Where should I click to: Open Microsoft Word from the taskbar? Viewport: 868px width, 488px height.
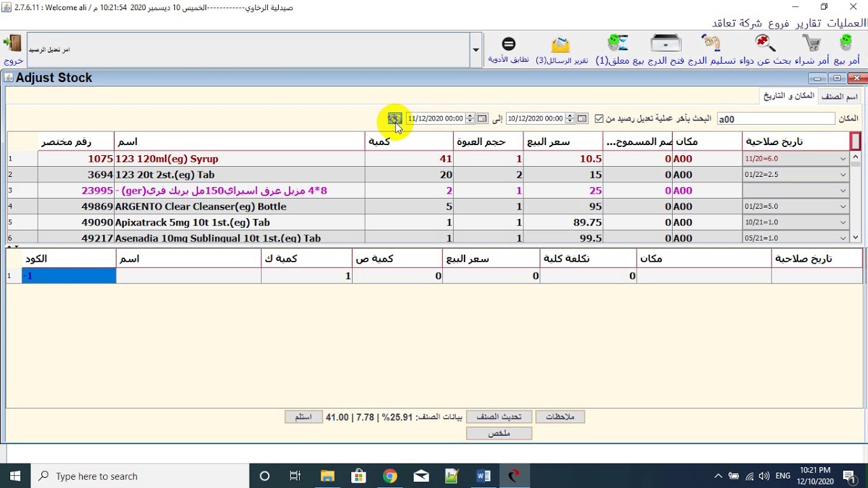483,476
